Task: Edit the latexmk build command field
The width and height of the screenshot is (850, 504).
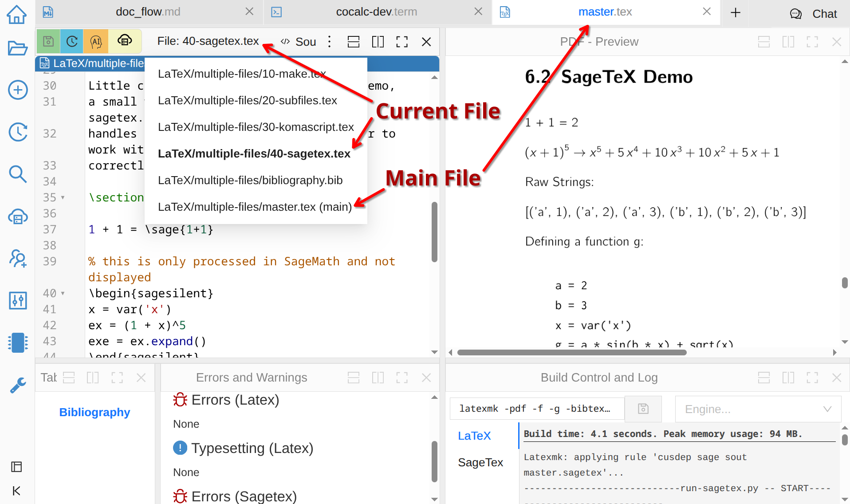Action: click(537, 409)
